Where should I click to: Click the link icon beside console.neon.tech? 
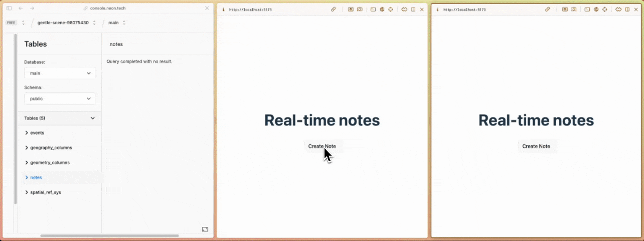point(86,9)
